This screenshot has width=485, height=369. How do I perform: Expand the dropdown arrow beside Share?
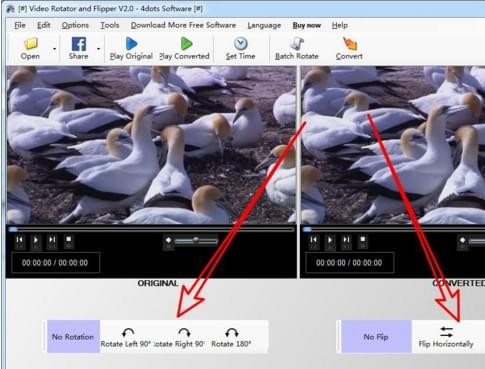click(x=99, y=49)
